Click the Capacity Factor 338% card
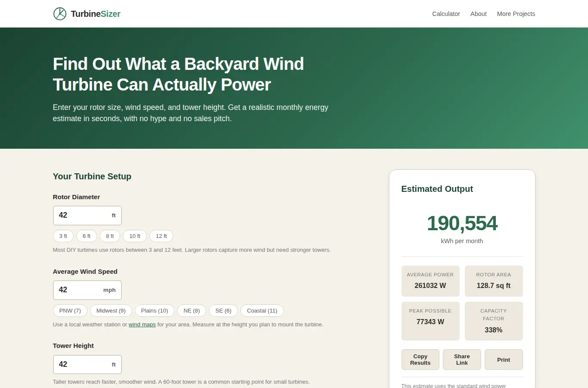588x388 pixels. point(494,321)
